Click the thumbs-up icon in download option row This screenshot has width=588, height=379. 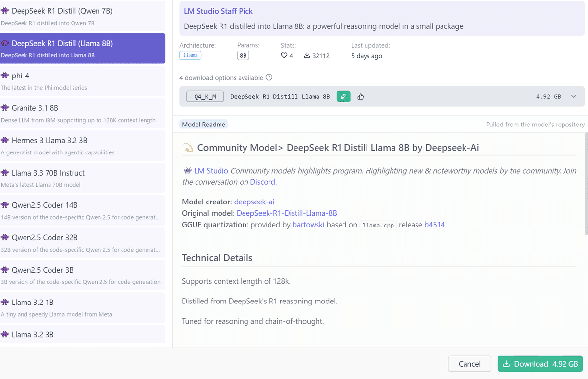pos(361,97)
